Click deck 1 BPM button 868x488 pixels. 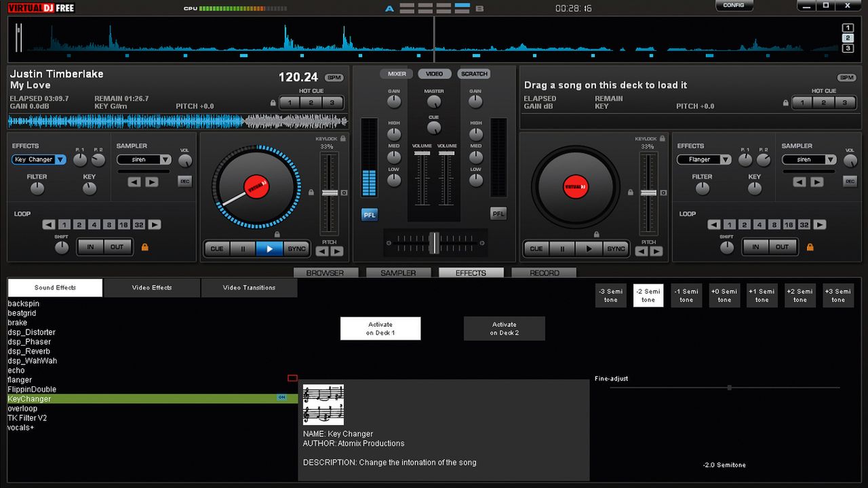[334, 78]
